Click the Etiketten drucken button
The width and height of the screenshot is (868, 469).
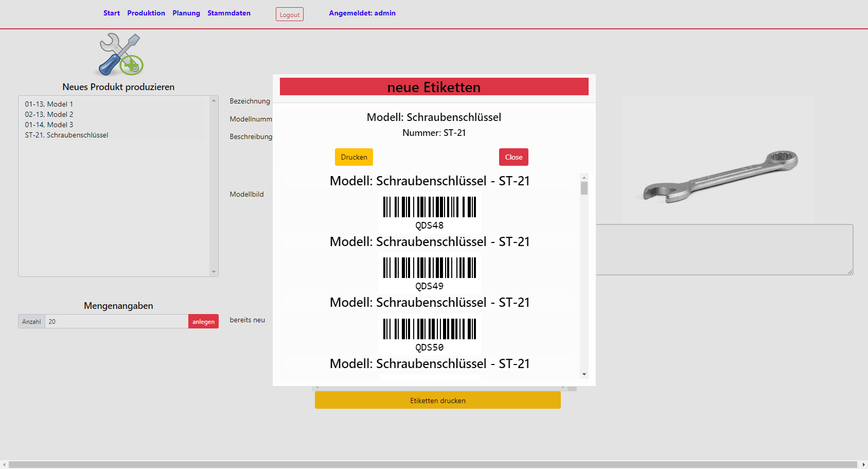[x=437, y=401]
